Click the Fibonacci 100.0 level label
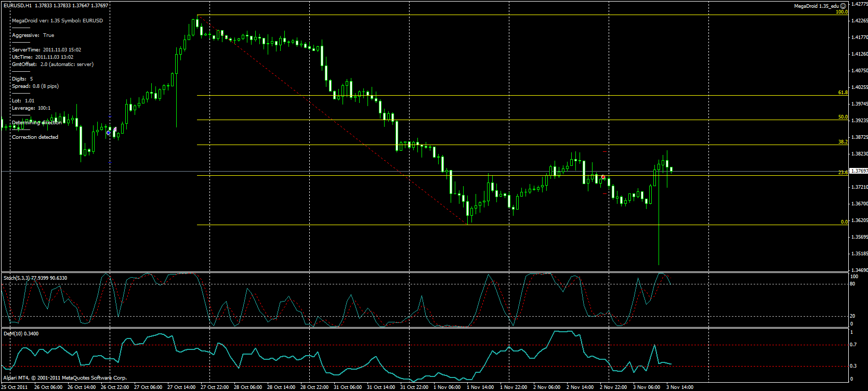This screenshot has height=391, width=868. (841, 12)
